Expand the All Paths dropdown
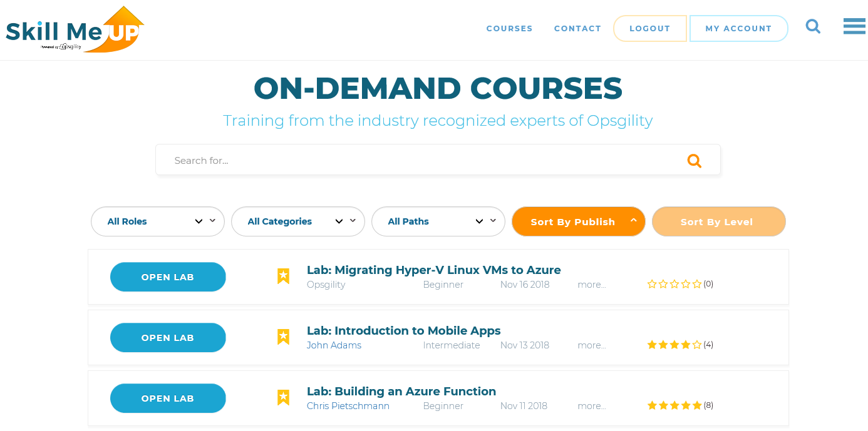The width and height of the screenshot is (868, 431). (x=438, y=221)
